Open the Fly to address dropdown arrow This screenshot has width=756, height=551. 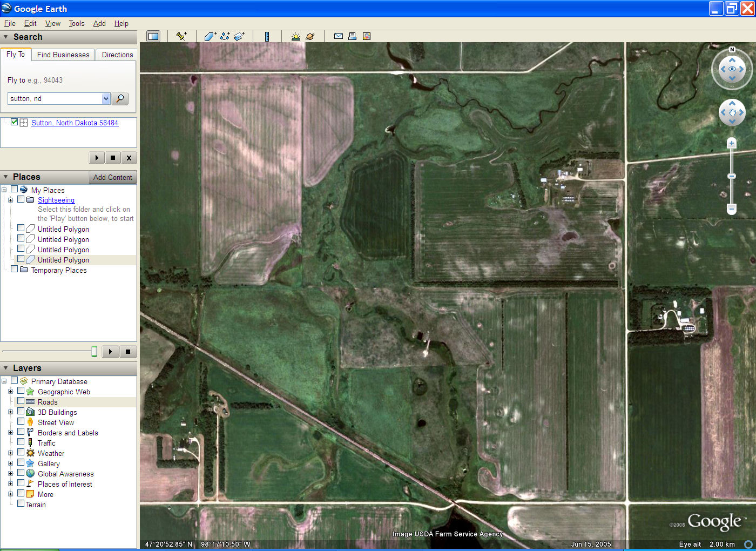pyautogui.click(x=106, y=98)
